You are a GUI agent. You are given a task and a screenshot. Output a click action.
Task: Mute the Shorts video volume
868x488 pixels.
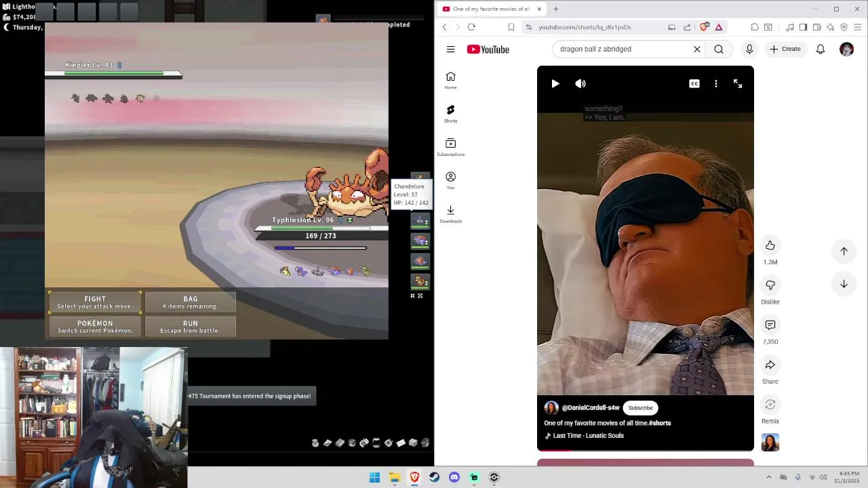[x=580, y=83]
